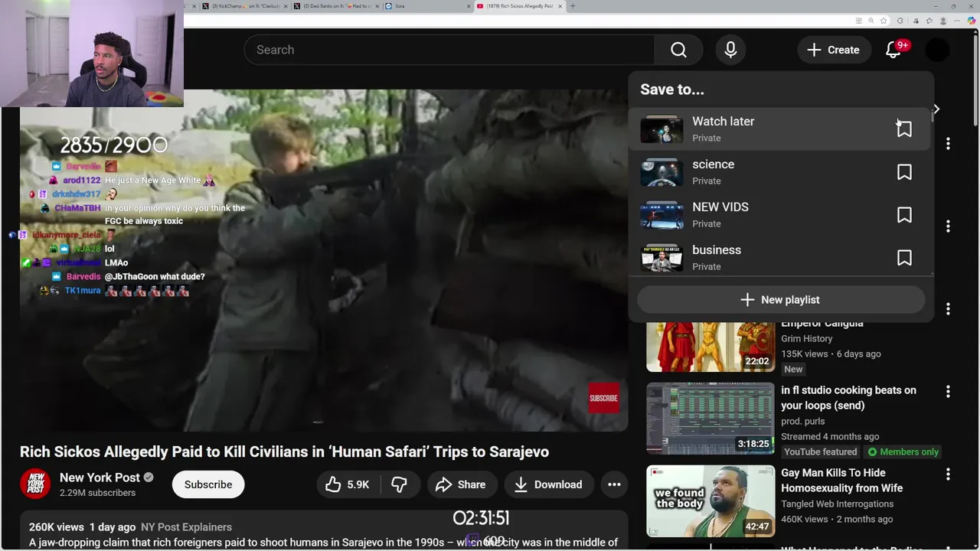This screenshot has height=551, width=980.
Task: Share the Sarajevo video
Action: point(461,484)
